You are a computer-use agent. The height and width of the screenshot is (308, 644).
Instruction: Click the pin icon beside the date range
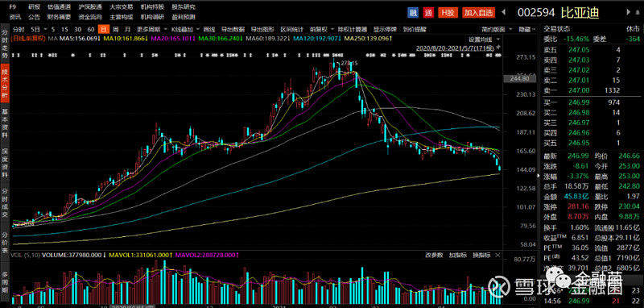pos(498,48)
